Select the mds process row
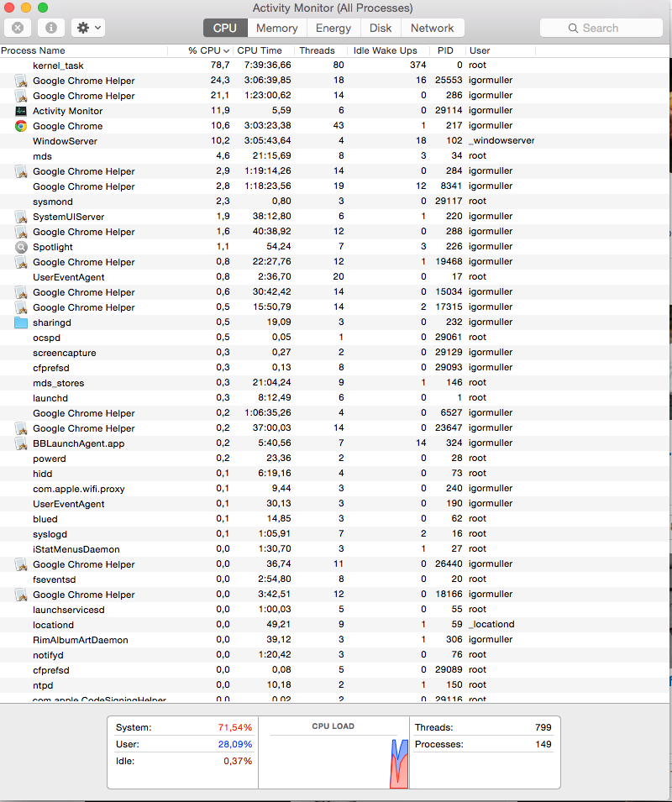Screen dimensions: 672x802 coord(334,156)
